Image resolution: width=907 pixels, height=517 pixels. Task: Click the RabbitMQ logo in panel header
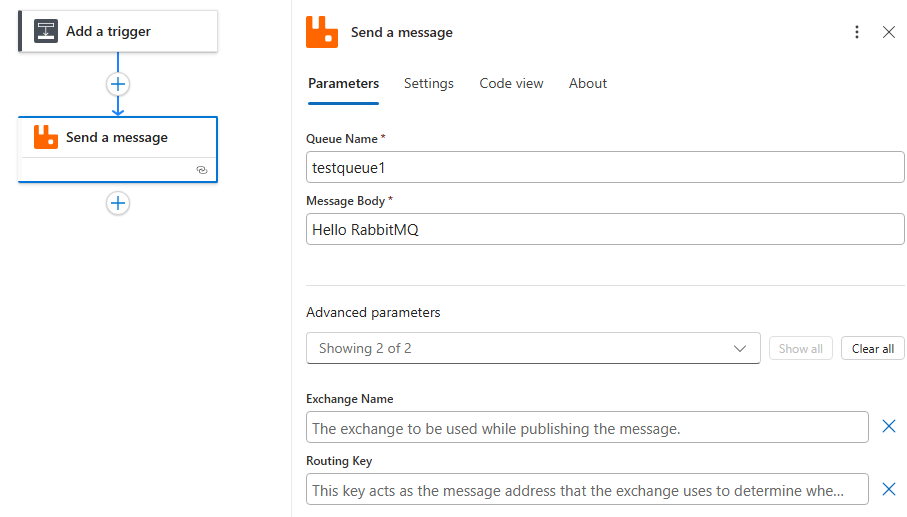click(x=322, y=32)
